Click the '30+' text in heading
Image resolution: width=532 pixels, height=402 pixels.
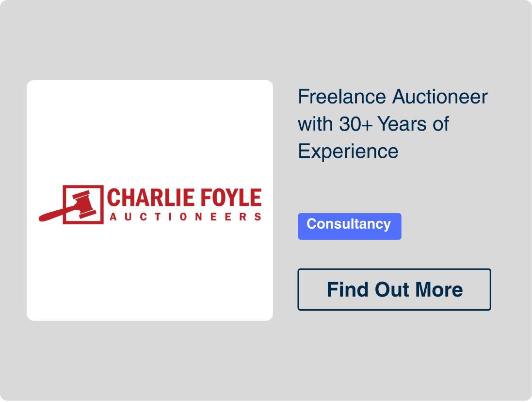click(355, 124)
